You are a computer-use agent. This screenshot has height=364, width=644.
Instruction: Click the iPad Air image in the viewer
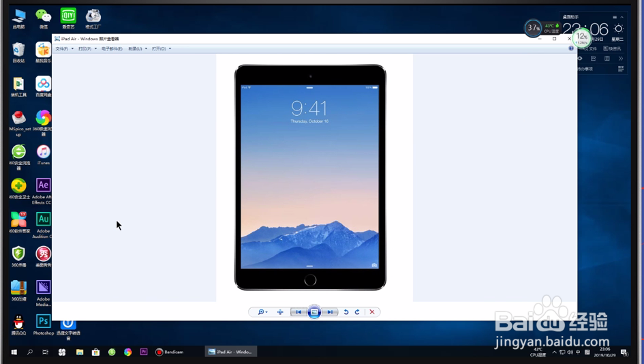(310, 177)
